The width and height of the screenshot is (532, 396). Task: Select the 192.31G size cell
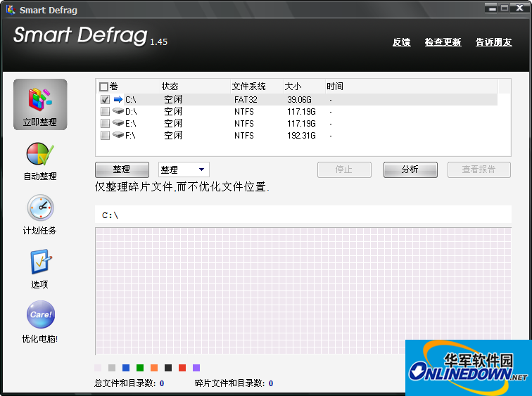(301, 136)
